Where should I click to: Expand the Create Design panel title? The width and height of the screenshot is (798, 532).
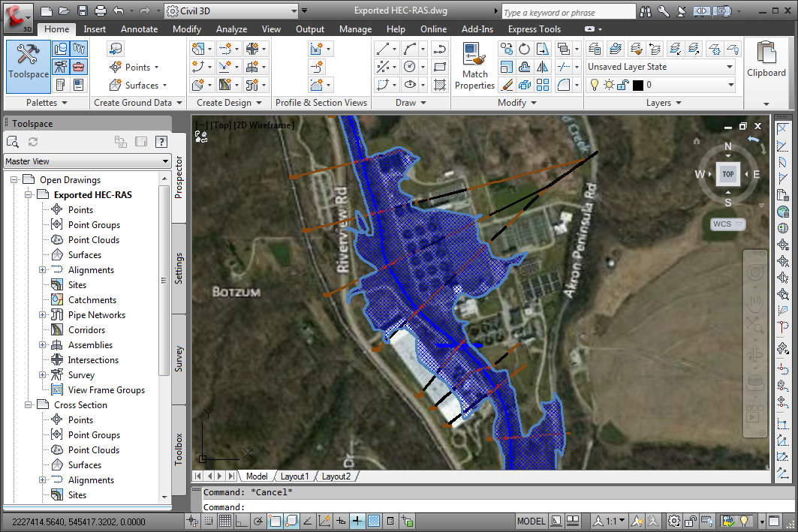(x=229, y=103)
